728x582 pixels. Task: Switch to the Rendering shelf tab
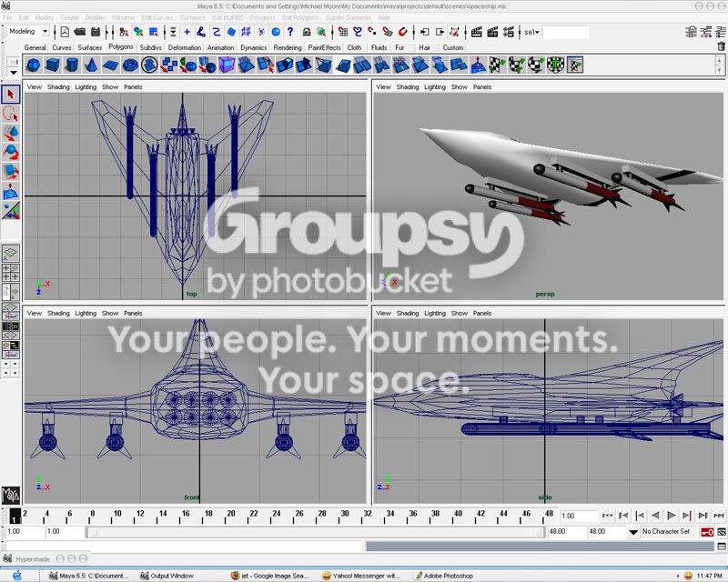pos(288,47)
